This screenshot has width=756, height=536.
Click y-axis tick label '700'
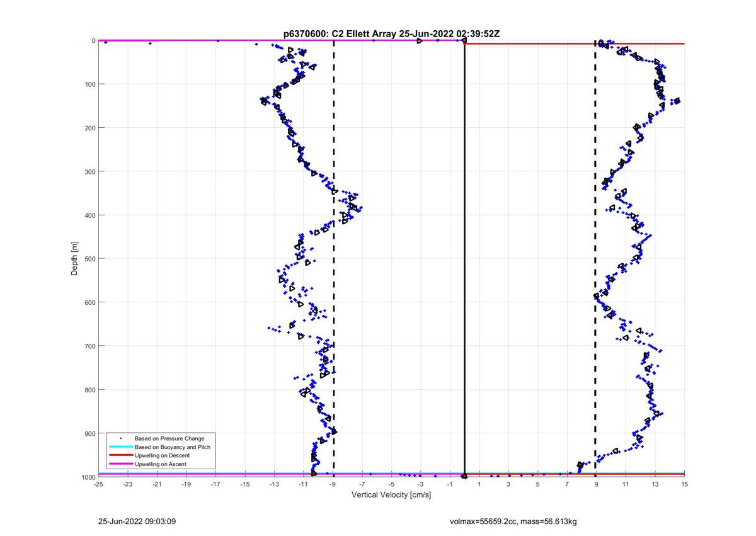(x=90, y=346)
